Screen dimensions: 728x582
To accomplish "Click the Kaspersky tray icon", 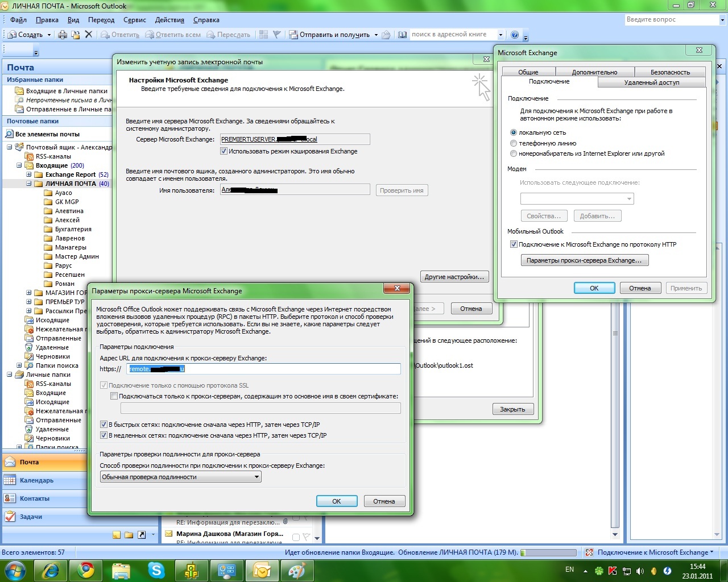I will coord(613,571).
